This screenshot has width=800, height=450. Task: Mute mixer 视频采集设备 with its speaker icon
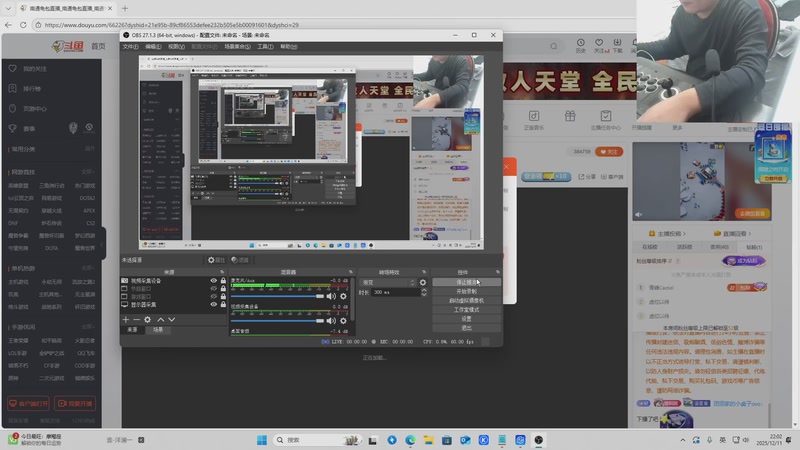(332, 320)
